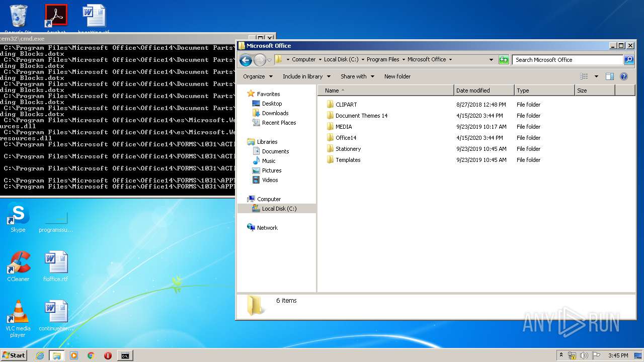
Task: Select Network in navigation pane
Action: tap(267, 228)
